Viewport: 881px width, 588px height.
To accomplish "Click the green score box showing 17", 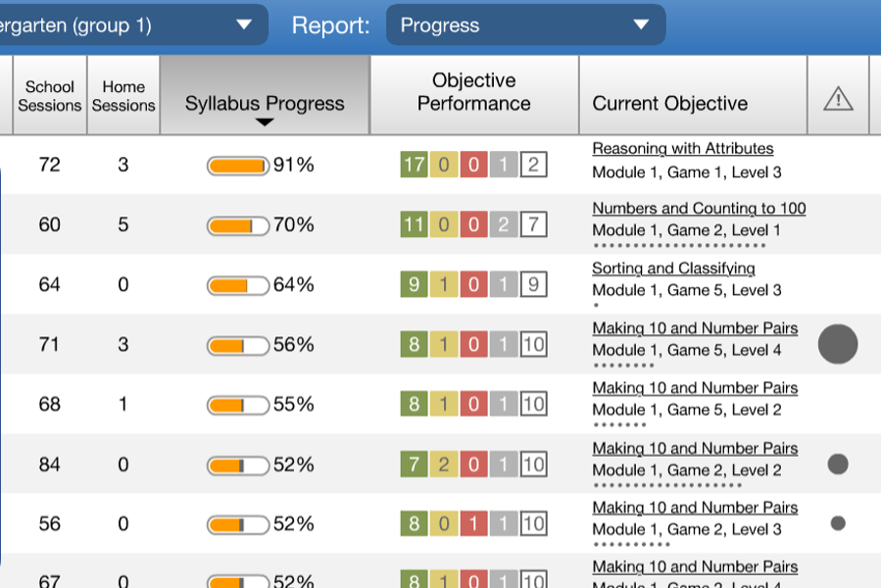I will [x=412, y=164].
